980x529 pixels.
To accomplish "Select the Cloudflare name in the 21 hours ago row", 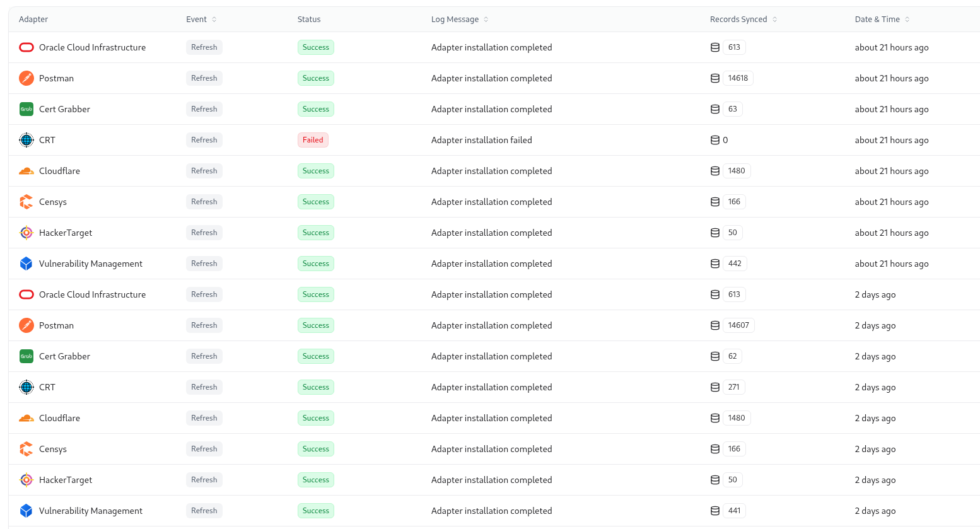I will click(59, 171).
